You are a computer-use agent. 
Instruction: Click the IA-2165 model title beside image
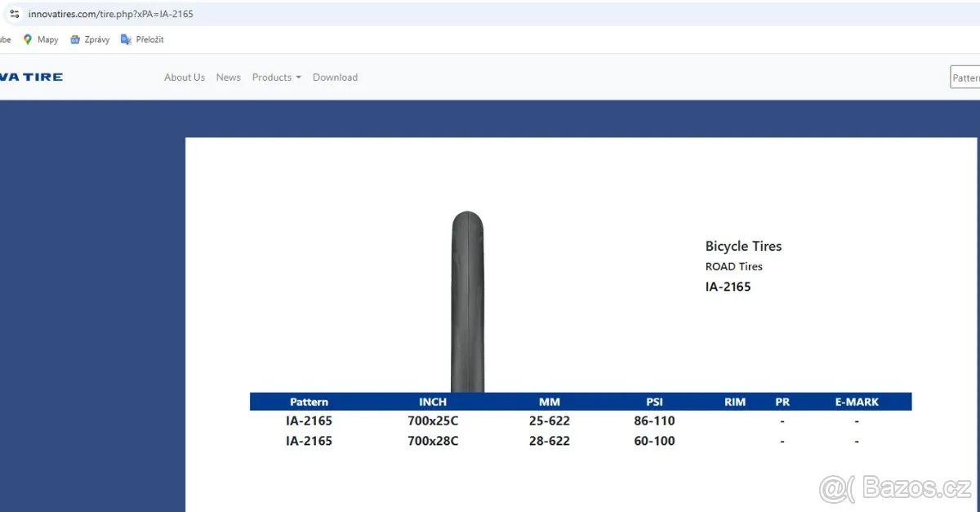tap(728, 287)
